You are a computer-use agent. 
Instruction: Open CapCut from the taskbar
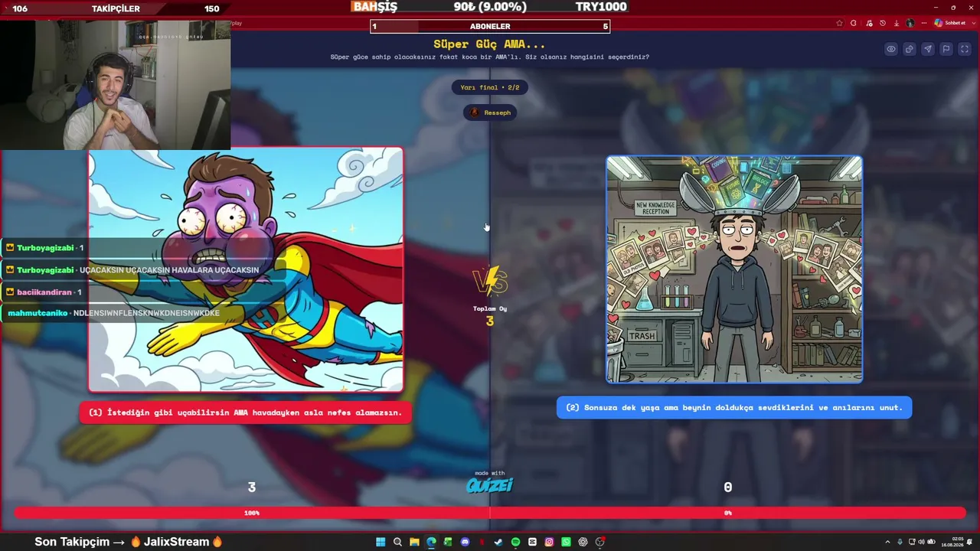click(x=532, y=542)
